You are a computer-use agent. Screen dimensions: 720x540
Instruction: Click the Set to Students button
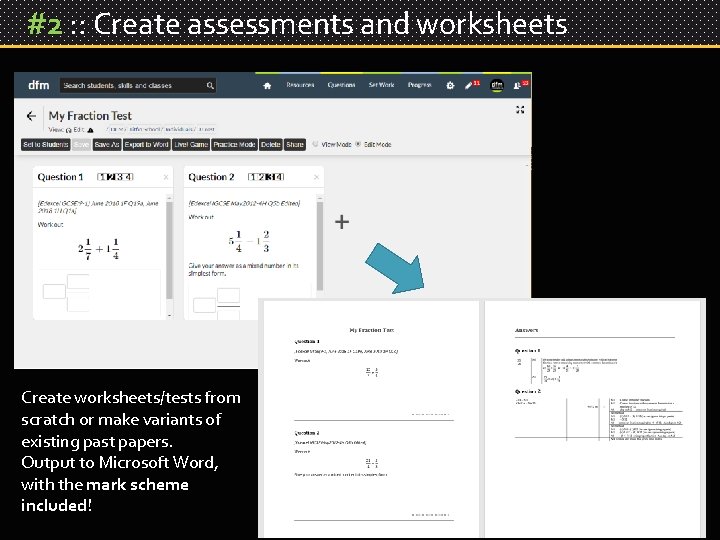coord(45,145)
